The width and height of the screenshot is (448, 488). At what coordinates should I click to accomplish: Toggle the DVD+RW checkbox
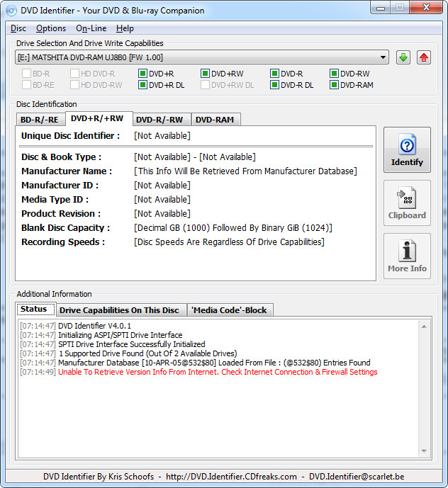[x=205, y=74]
